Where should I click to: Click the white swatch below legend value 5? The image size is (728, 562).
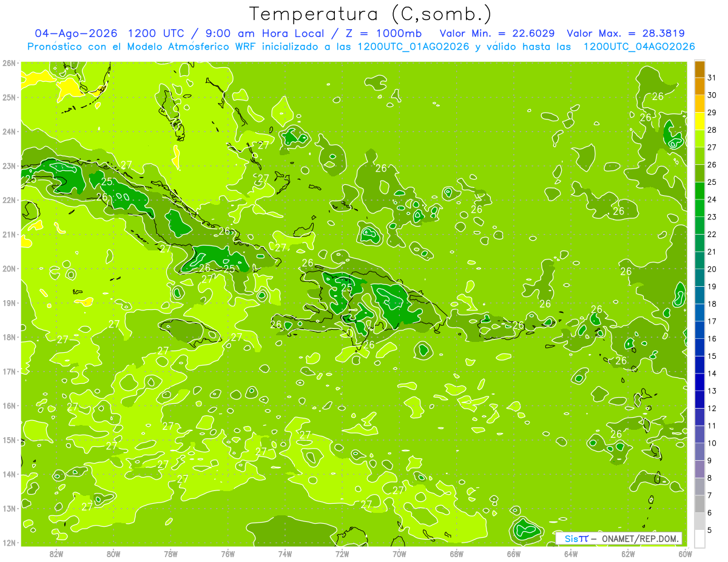pyautogui.click(x=699, y=538)
